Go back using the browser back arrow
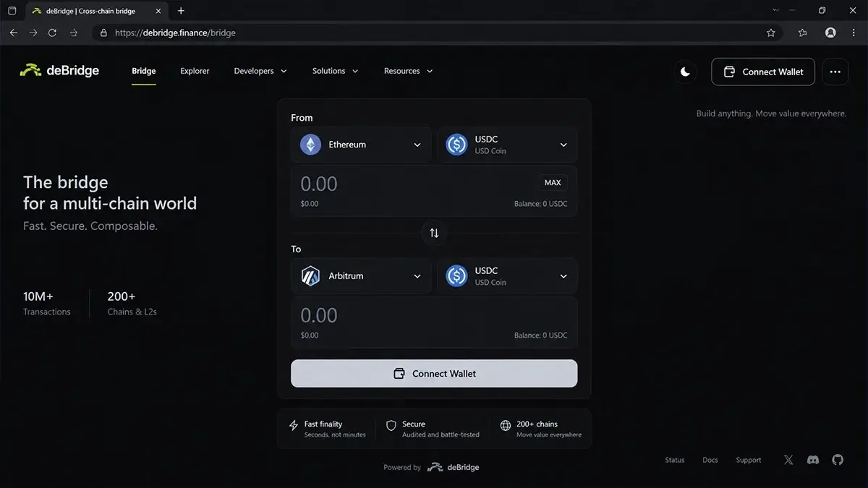This screenshot has width=868, height=488. (x=13, y=33)
